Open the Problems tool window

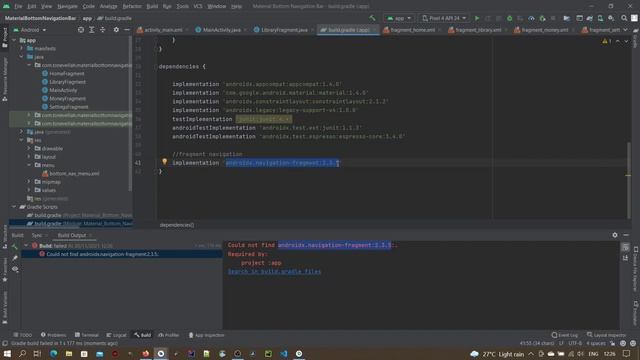pyautogui.click(x=53, y=335)
